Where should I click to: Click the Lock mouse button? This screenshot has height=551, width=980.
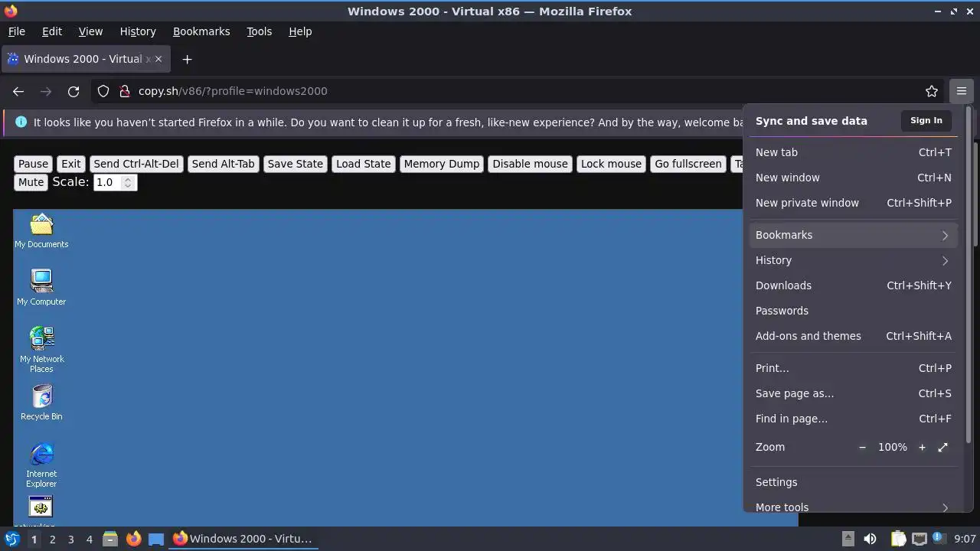(x=611, y=164)
